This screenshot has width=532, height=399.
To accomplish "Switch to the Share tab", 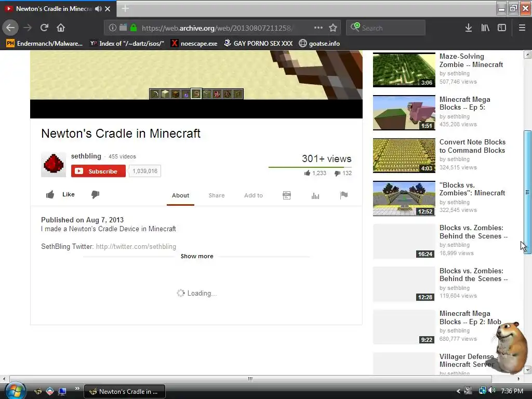I will coord(217,195).
